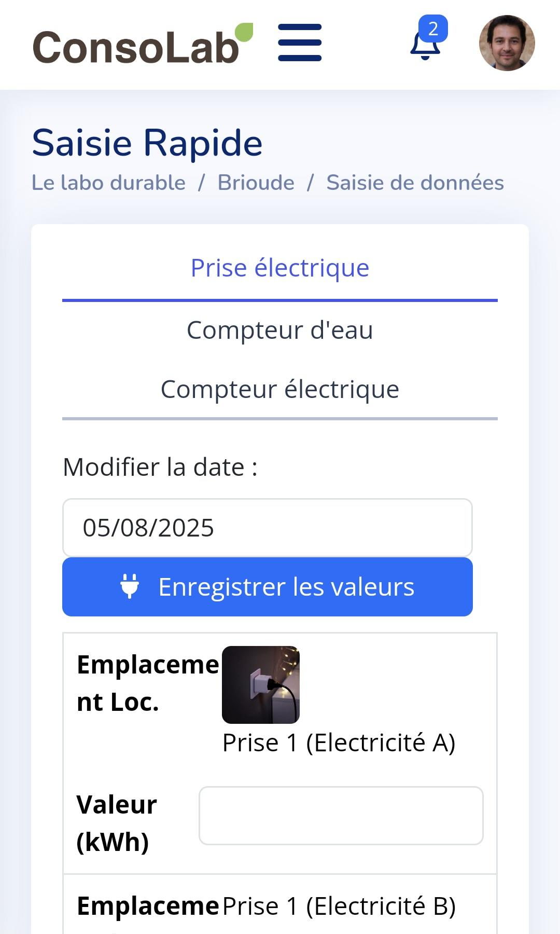This screenshot has height=934, width=560.
Task: Click the Prise 1 (Electricité A) label
Action: click(339, 743)
